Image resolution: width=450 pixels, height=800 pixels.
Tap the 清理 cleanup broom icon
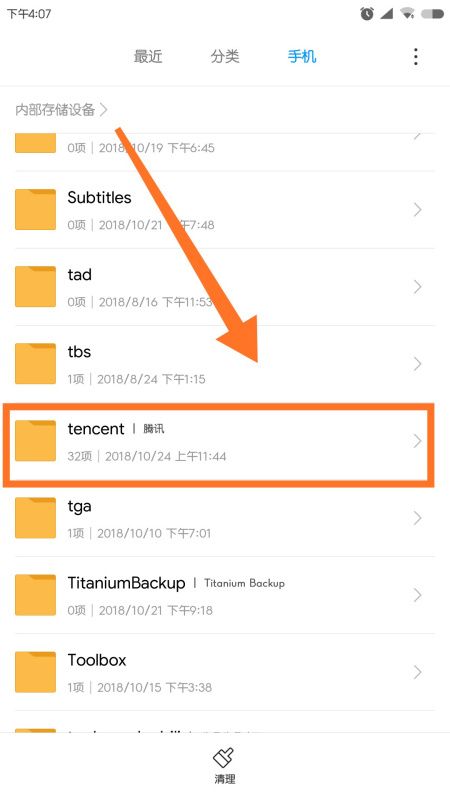(223, 757)
